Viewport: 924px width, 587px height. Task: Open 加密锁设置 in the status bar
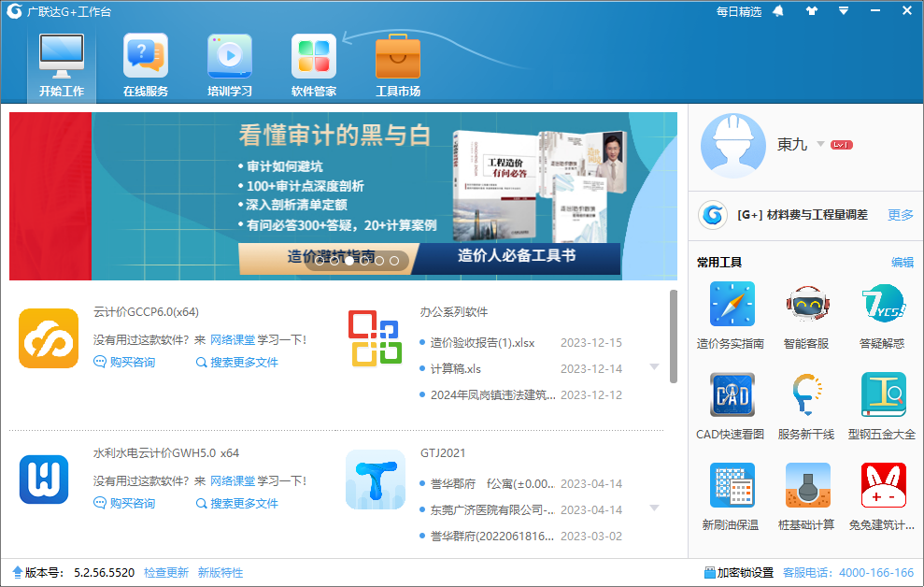click(739, 573)
